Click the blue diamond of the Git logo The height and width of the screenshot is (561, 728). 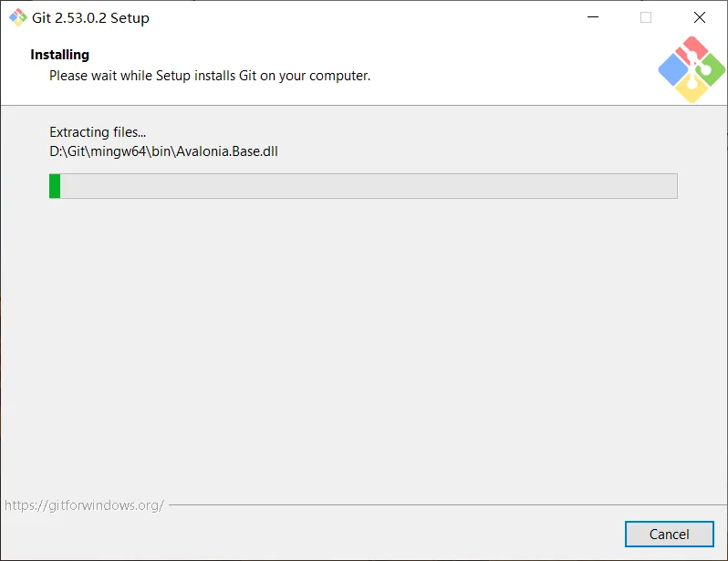pos(673,69)
